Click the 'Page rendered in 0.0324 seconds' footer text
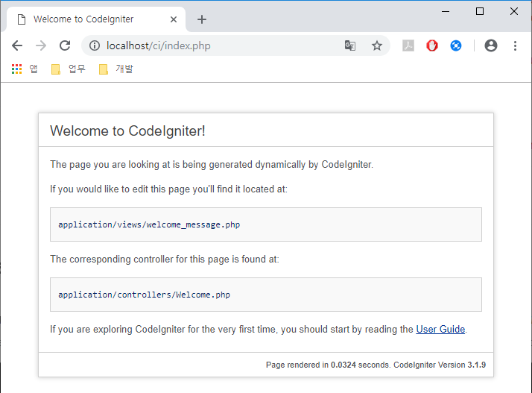Viewport: 532px width, 393px height. [327, 365]
